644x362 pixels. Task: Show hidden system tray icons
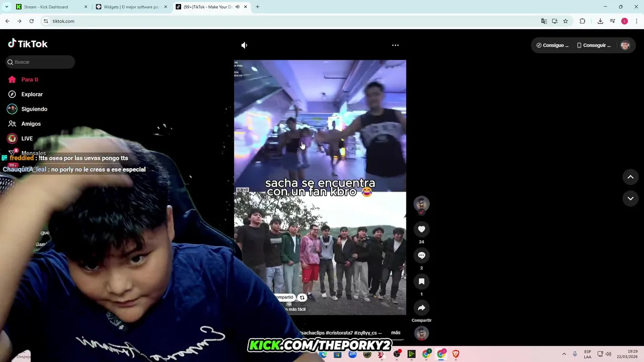[x=564, y=354]
